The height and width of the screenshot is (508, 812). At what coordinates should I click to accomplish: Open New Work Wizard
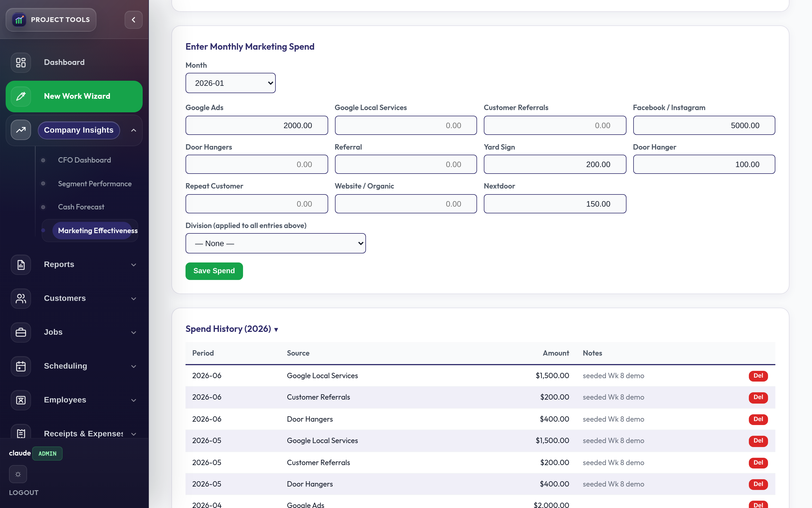[x=74, y=97]
